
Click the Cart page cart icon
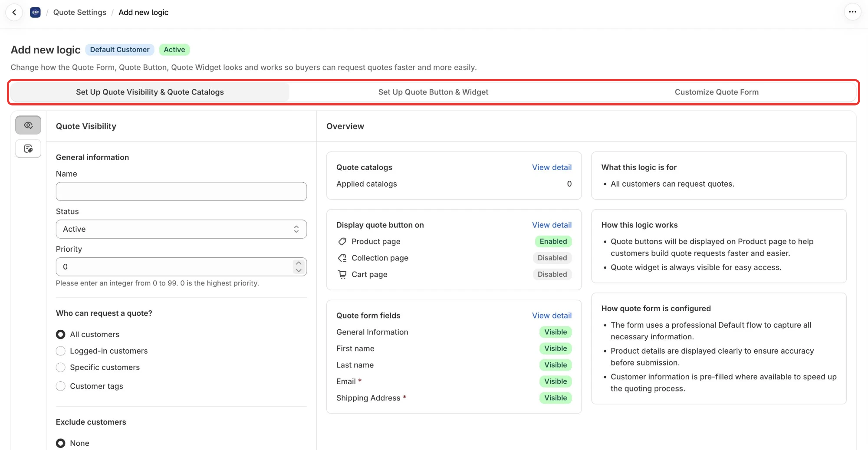[x=342, y=274]
